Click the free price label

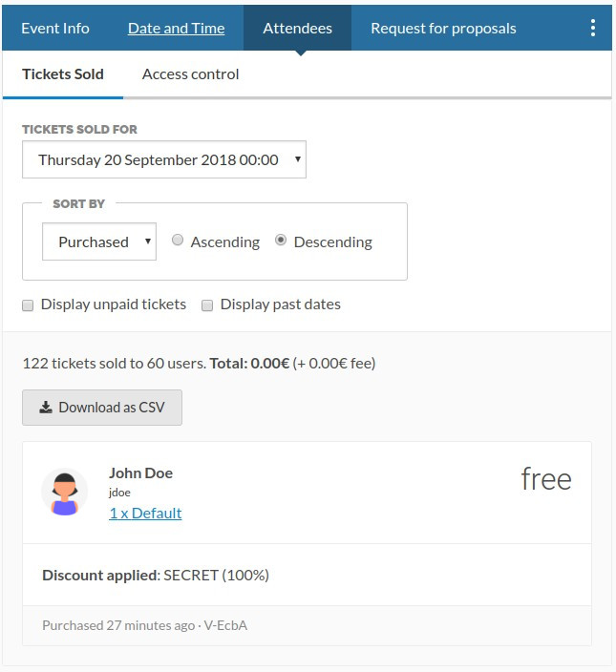click(x=546, y=478)
